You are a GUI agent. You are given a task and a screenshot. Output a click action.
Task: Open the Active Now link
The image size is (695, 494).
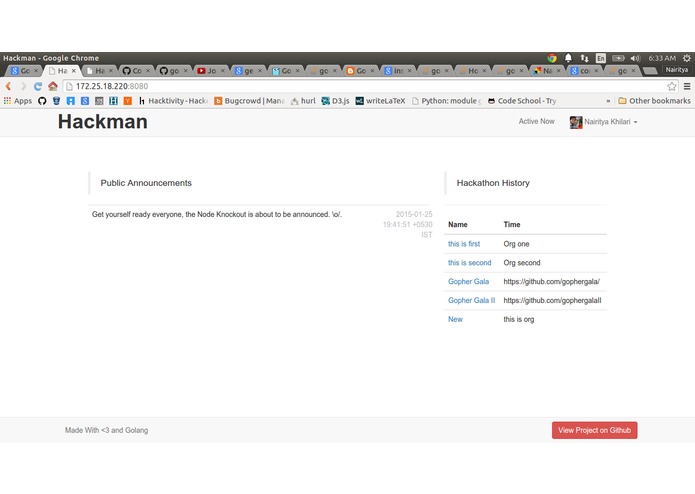tap(536, 121)
